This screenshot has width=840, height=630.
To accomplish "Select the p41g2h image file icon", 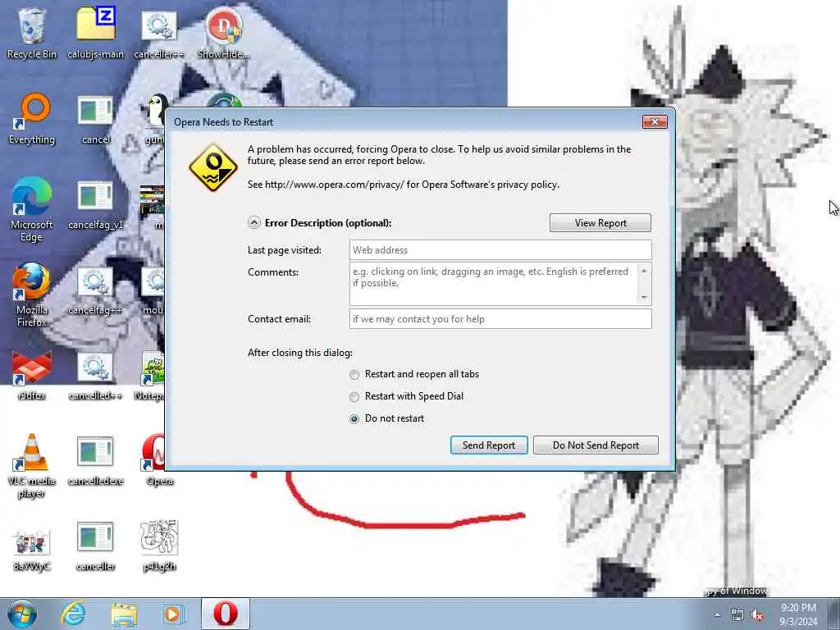I will point(158,546).
